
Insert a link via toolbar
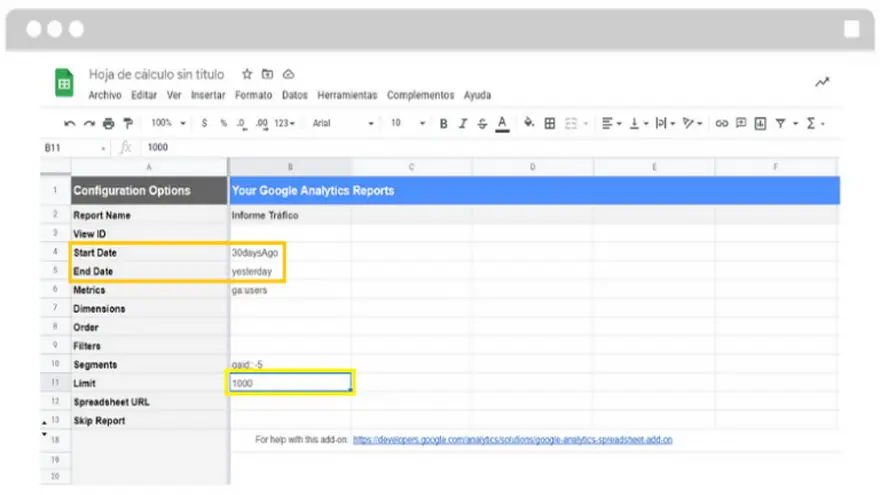tap(722, 123)
